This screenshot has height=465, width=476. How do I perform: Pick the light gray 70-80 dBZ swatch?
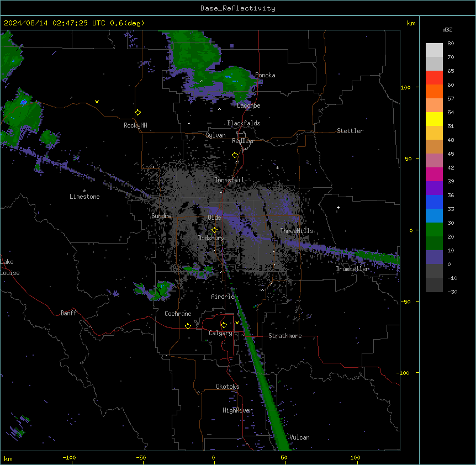434,50
